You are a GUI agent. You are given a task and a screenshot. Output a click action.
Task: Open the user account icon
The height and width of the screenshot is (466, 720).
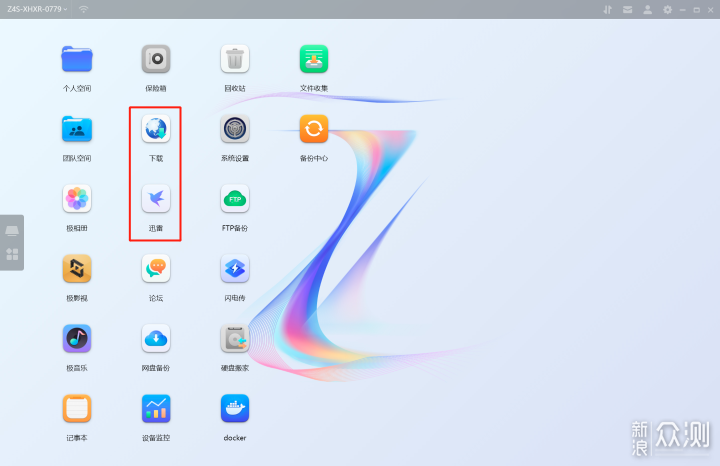[647, 10]
